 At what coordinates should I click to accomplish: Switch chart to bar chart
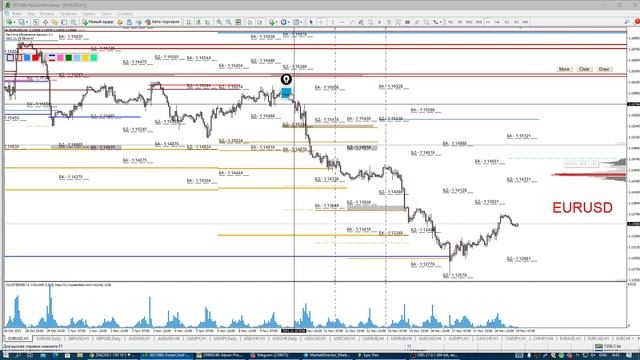point(189,22)
